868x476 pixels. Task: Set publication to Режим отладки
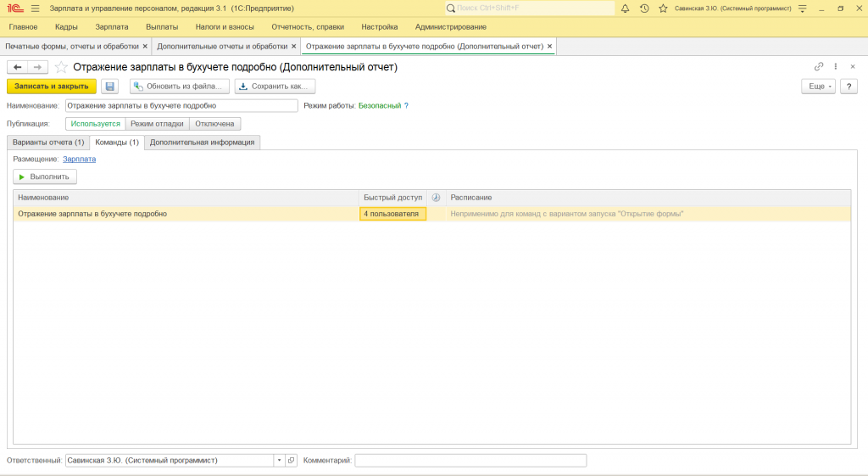[157, 124]
